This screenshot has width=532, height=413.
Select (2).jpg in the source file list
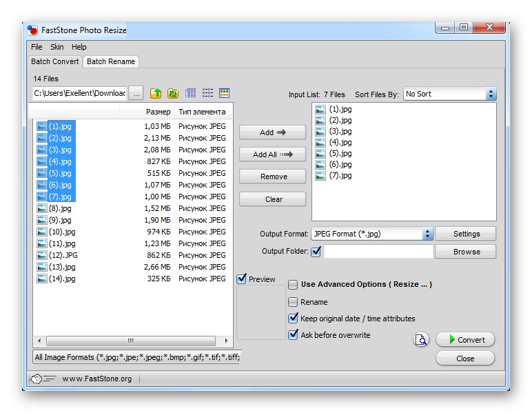pyautogui.click(x=60, y=138)
